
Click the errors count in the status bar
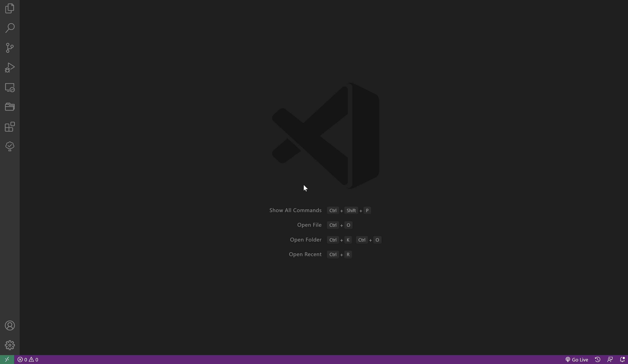click(x=22, y=359)
